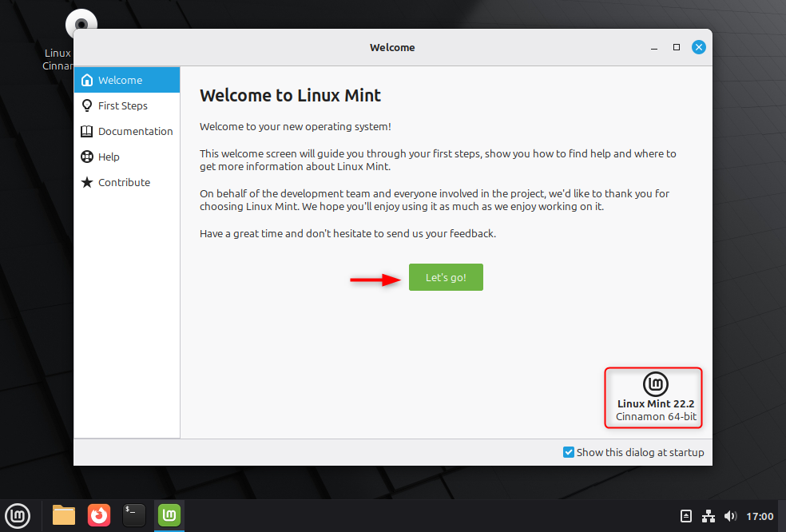Click the life-ring icon next to Help
This screenshot has width=786, height=532.
(86, 157)
